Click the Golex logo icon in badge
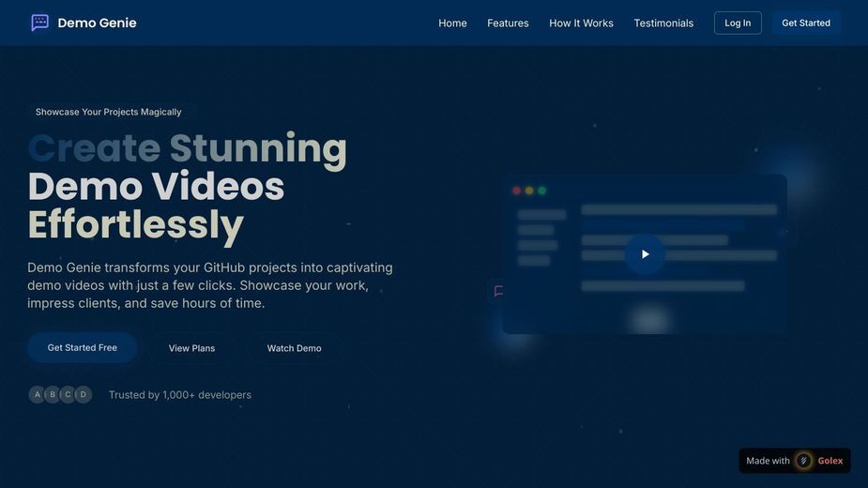This screenshot has height=488, width=868. [803, 460]
